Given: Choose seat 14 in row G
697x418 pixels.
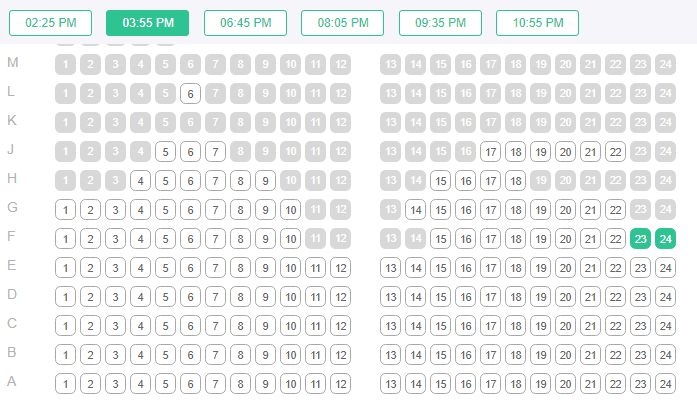Looking at the screenshot, I should pos(416,210).
